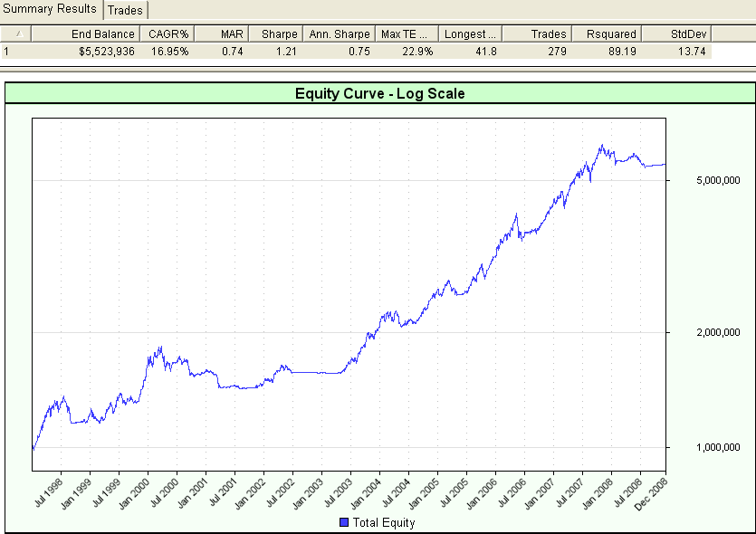Click the Rsquared column header
This screenshot has height=534, width=756.
(607, 33)
